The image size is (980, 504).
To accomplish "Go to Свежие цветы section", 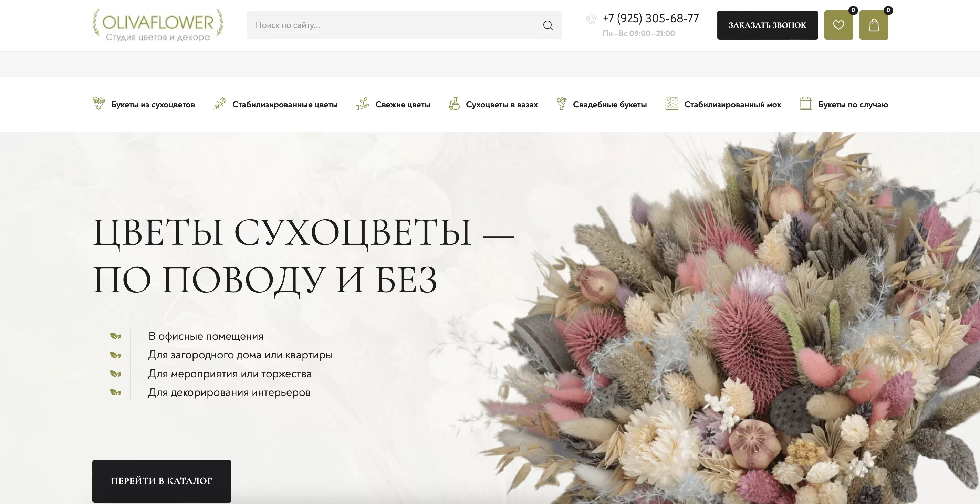I will tap(403, 105).
